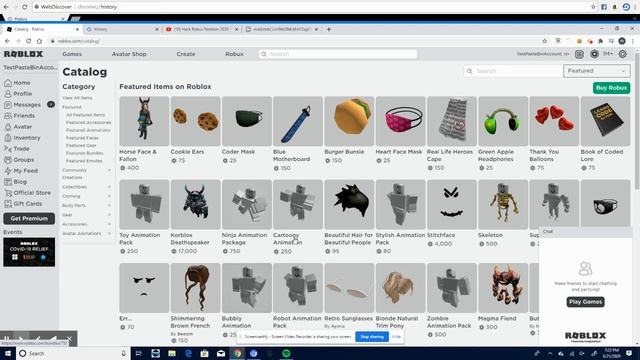Open the Robux balance icon in navbar
Image resolution: width=640 pixels, height=360 pixels.
click(x=594, y=54)
